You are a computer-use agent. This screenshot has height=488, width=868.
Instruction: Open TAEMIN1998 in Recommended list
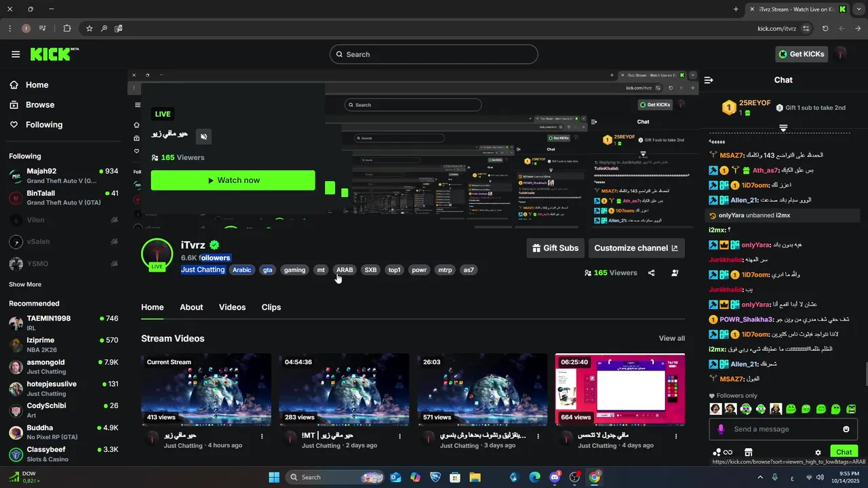tap(64, 323)
